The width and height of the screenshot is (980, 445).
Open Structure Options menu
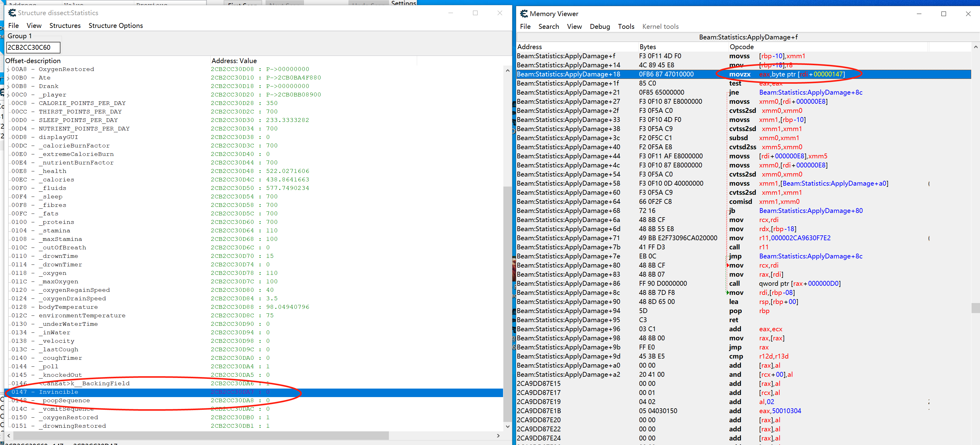(116, 25)
